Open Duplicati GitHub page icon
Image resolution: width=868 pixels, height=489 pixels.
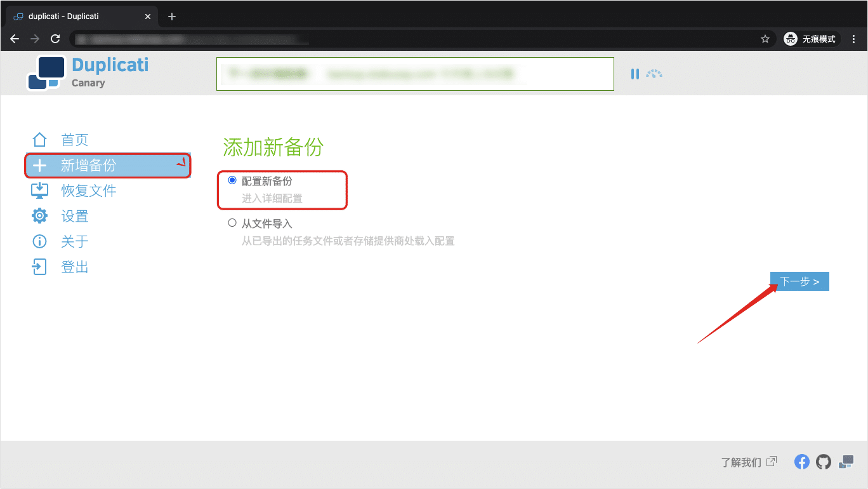[824, 462]
